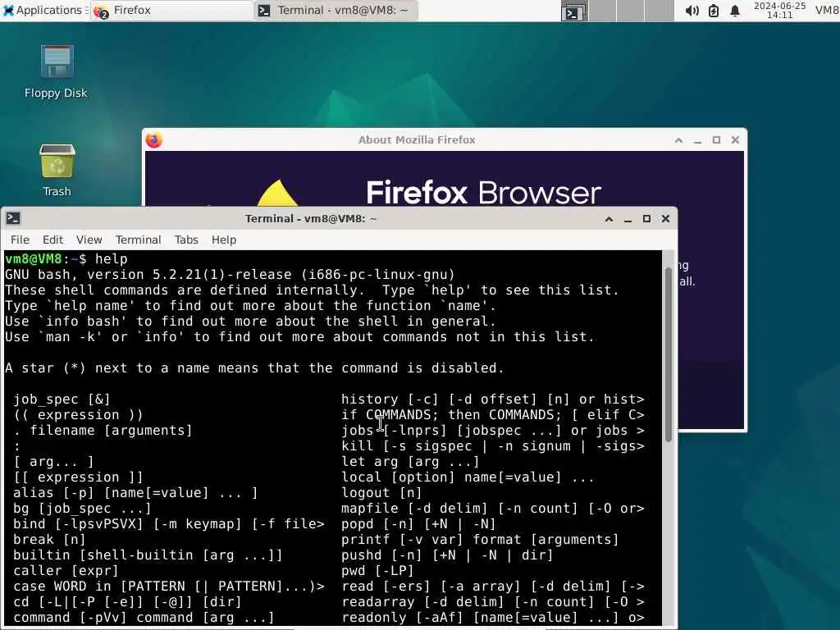This screenshot has width=840, height=630.
Task: Open the power manager battery icon
Action: tap(714, 11)
